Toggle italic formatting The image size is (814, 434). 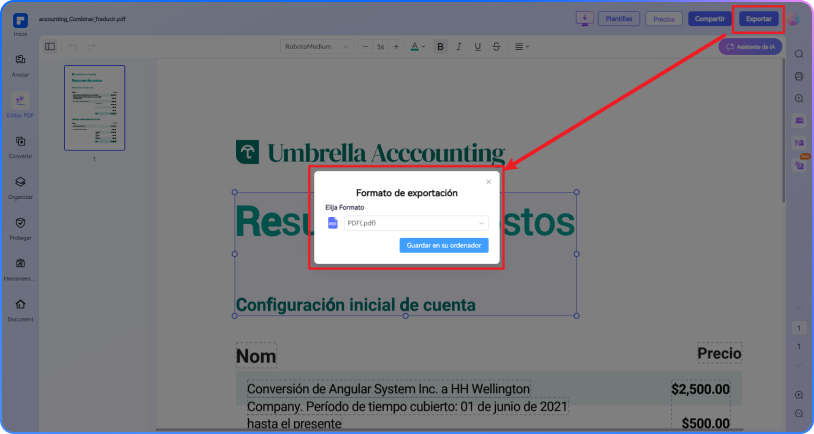click(x=459, y=47)
